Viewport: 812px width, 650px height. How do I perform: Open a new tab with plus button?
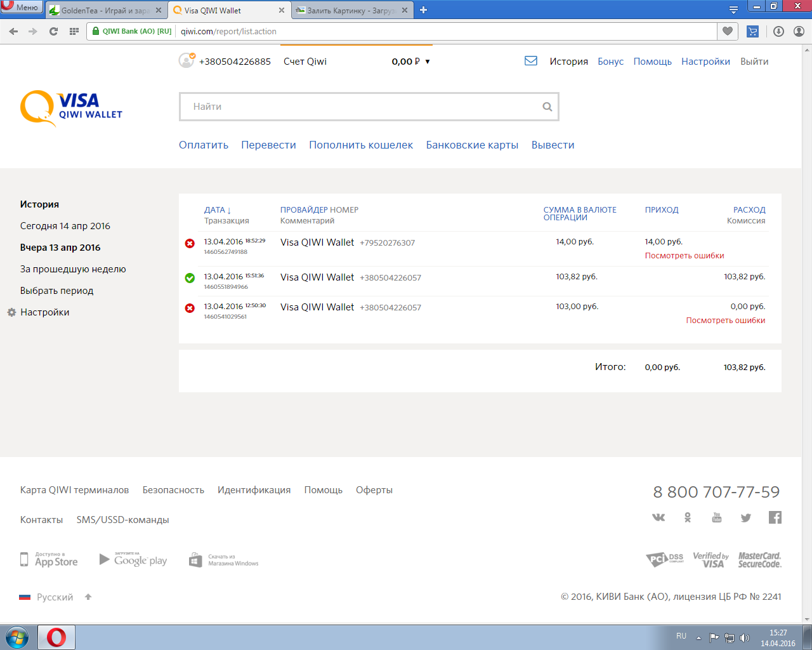(424, 10)
